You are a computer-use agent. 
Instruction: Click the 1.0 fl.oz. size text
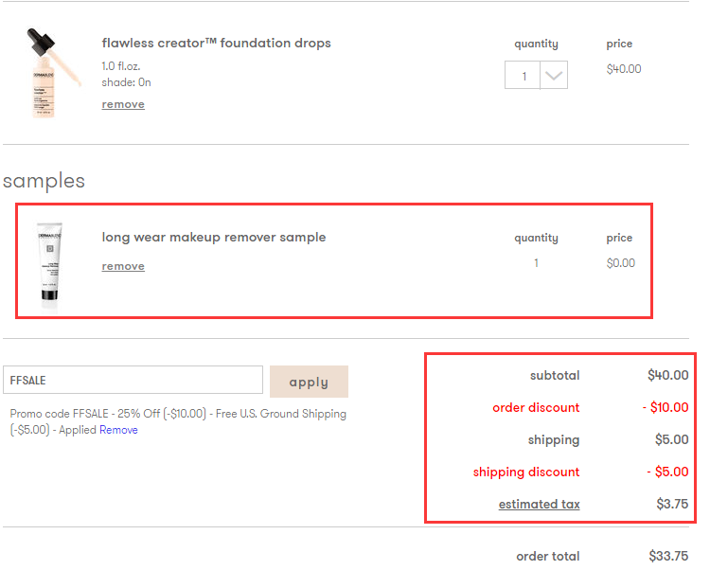pyautogui.click(x=121, y=66)
